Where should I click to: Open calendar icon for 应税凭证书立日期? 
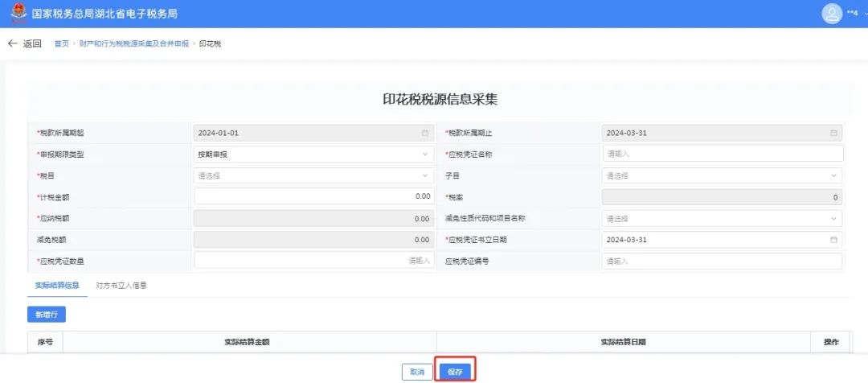pyautogui.click(x=833, y=240)
